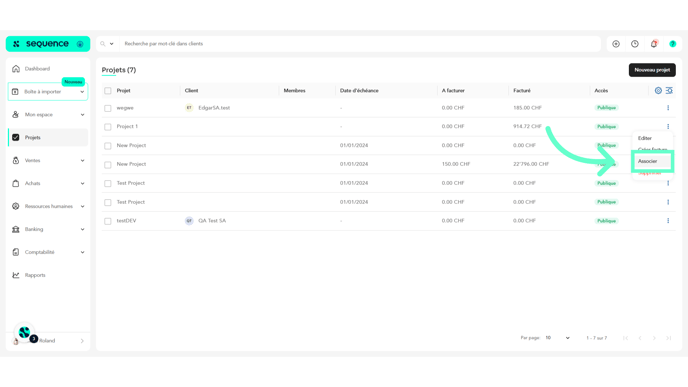The height and width of the screenshot is (387, 688).
Task: Open the Par page 10 dropdown
Action: pos(557,338)
